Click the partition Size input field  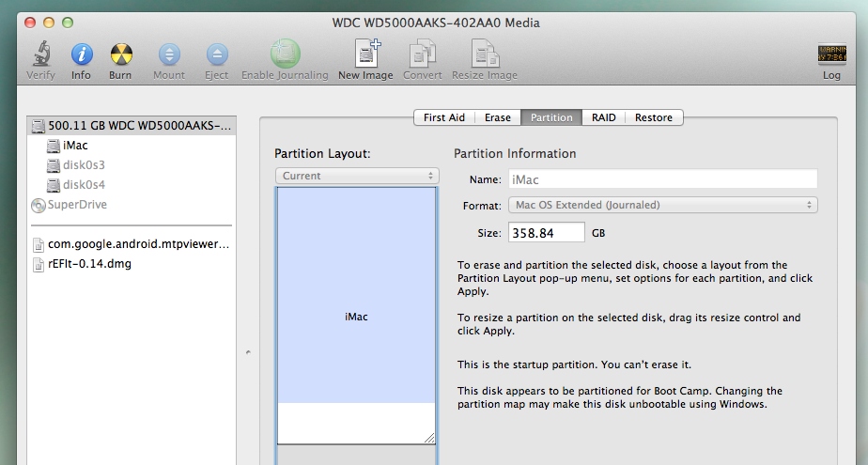click(546, 233)
